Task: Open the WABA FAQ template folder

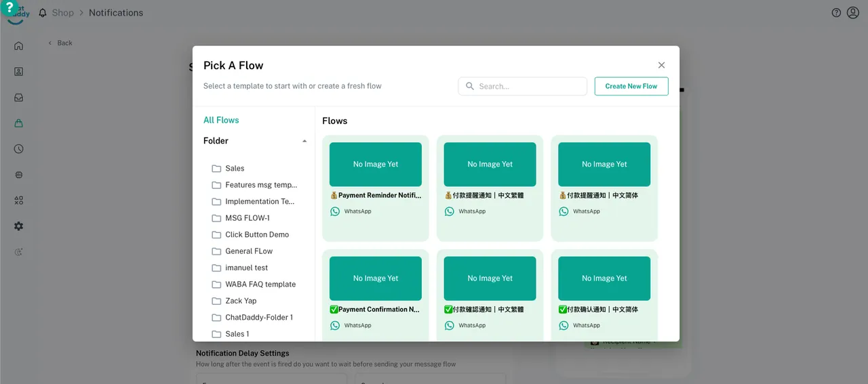Action: 260,284
